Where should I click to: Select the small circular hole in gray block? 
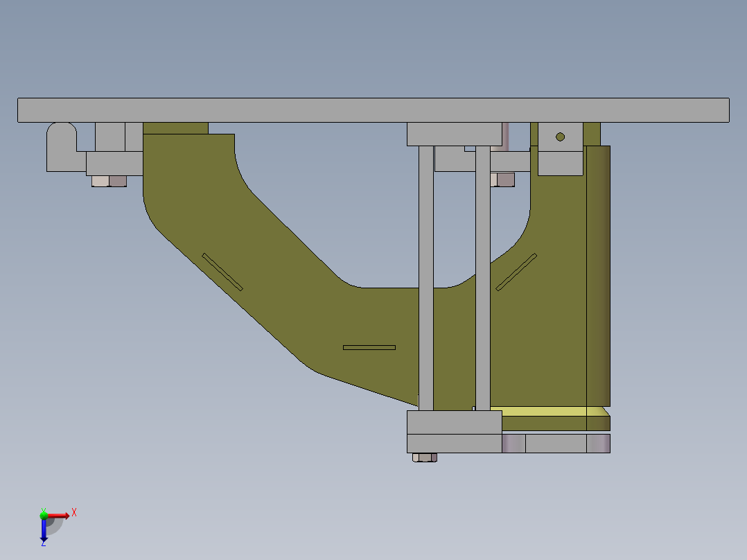tap(560, 137)
